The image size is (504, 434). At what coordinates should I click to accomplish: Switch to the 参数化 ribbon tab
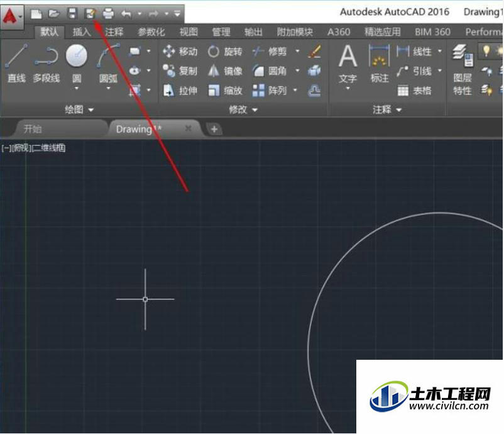(151, 32)
